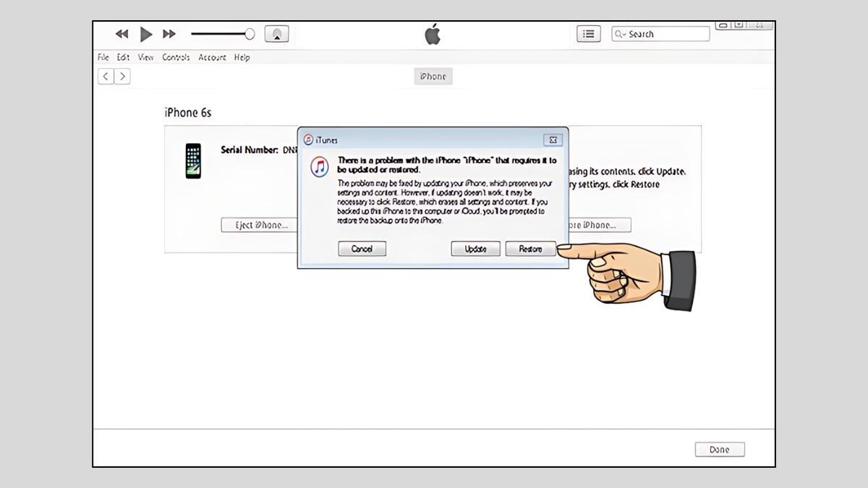The image size is (868, 488).
Task: Click the 'iPhone 6s' heading
Action: tap(188, 113)
